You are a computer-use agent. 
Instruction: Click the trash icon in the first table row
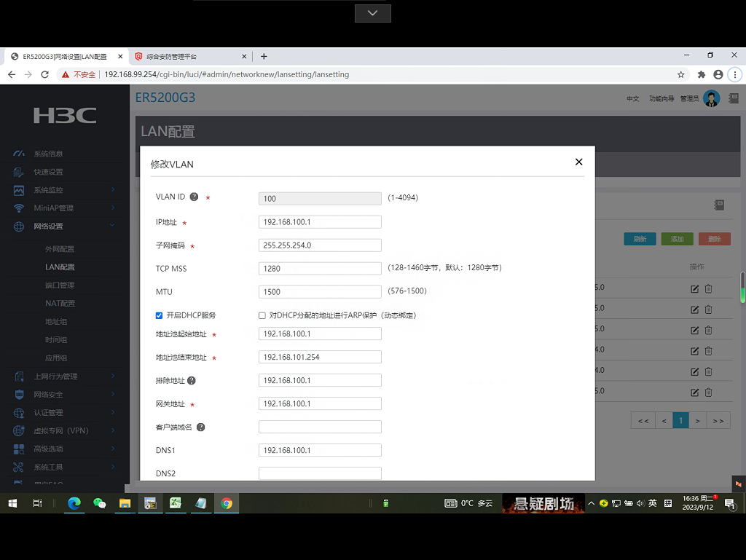point(708,288)
